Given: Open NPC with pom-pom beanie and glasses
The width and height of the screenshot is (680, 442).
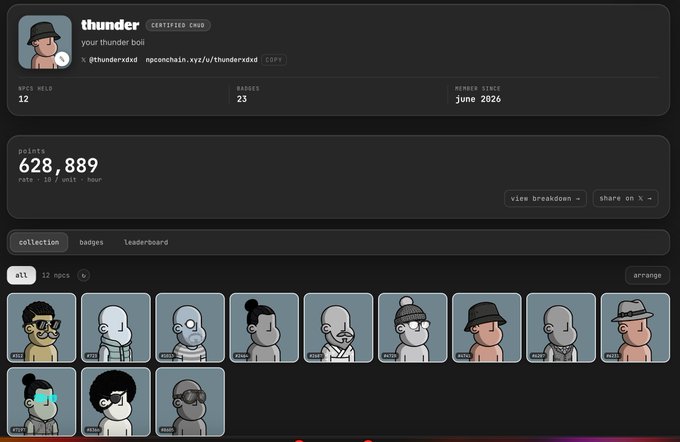Looking at the screenshot, I should tap(412, 327).
